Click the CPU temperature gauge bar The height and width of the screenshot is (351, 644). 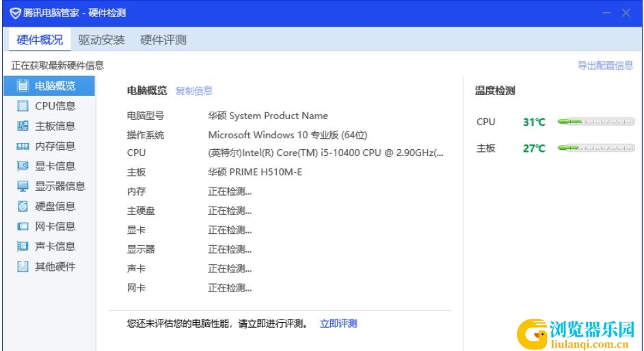coord(596,122)
